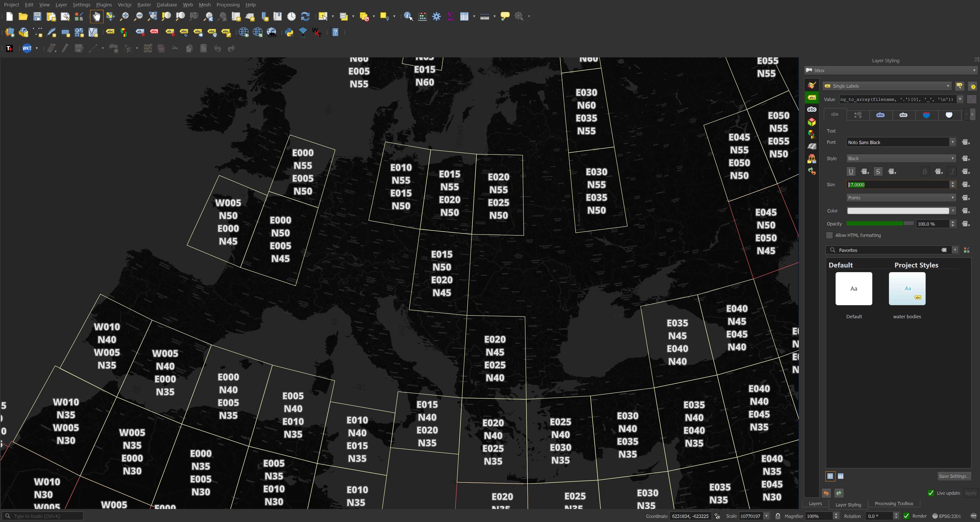Open the Style history tab icon

click(812, 171)
